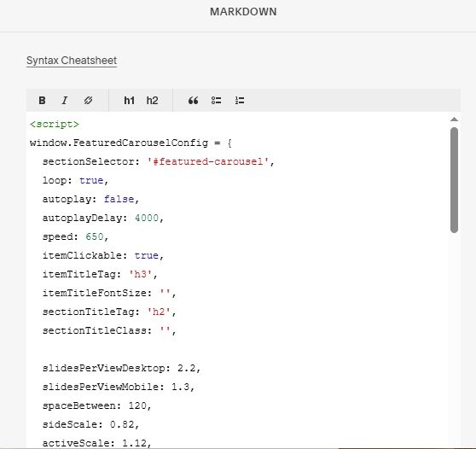
Task: Insert a link using the chain icon
Action: point(88,101)
